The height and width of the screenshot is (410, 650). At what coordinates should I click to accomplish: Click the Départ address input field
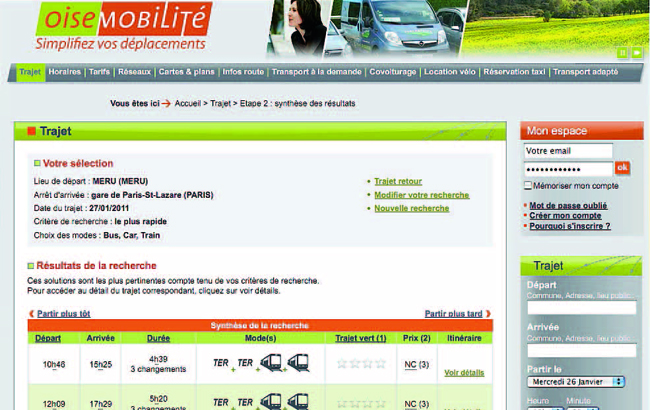tap(580, 308)
